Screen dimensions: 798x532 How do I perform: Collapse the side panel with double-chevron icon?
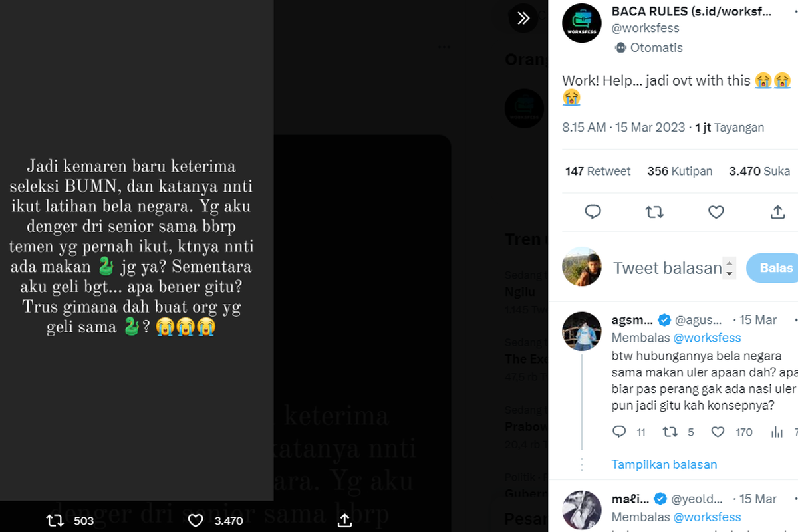tap(523, 19)
